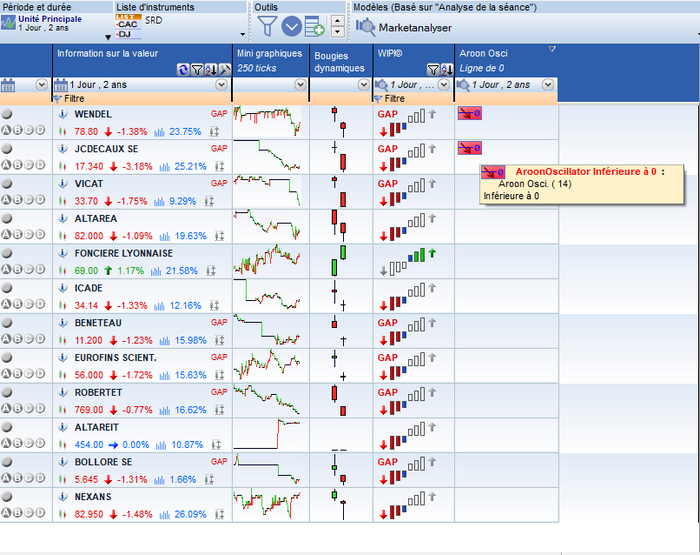The image size is (700, 555).
Task: Toggle list marker C for ALTAREA
Action: click(x=29, y=234)
